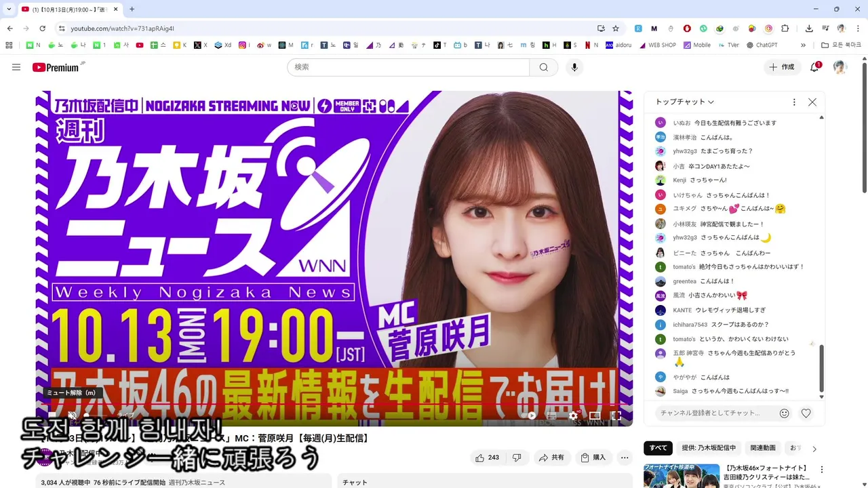Viewport: 868px width, 488px height.
Task: Open the 모든 북마크 folder
Action: click(841, 45)
